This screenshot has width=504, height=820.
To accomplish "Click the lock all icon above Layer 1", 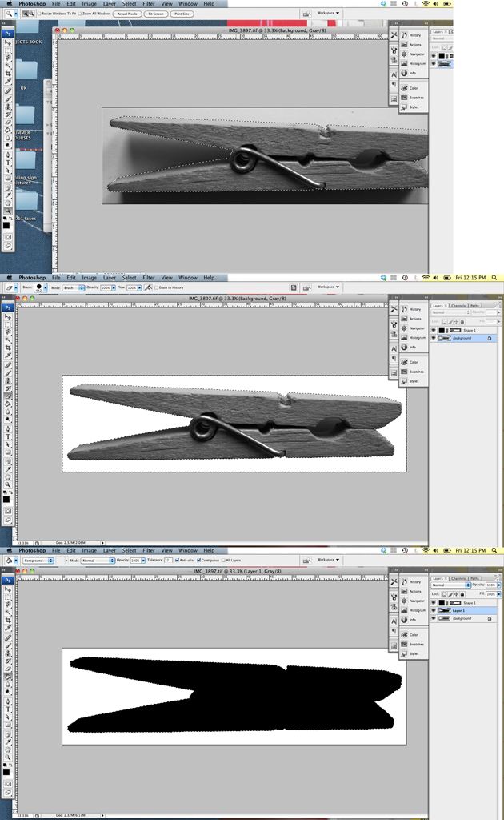I will 462,594.
